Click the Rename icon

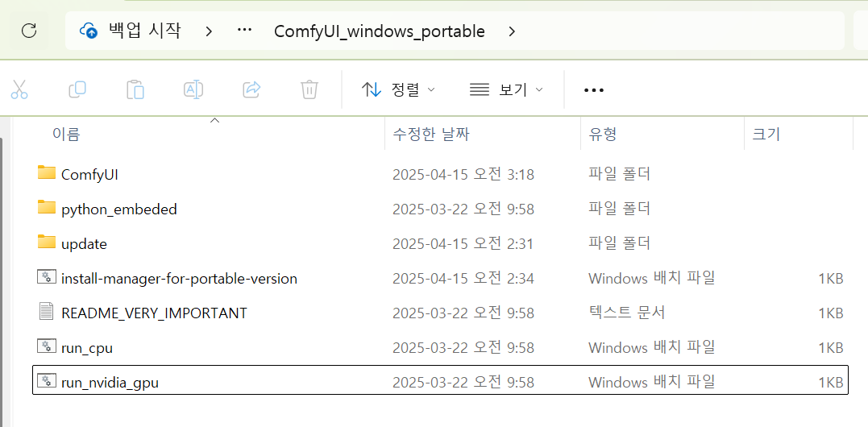point(193,89)
